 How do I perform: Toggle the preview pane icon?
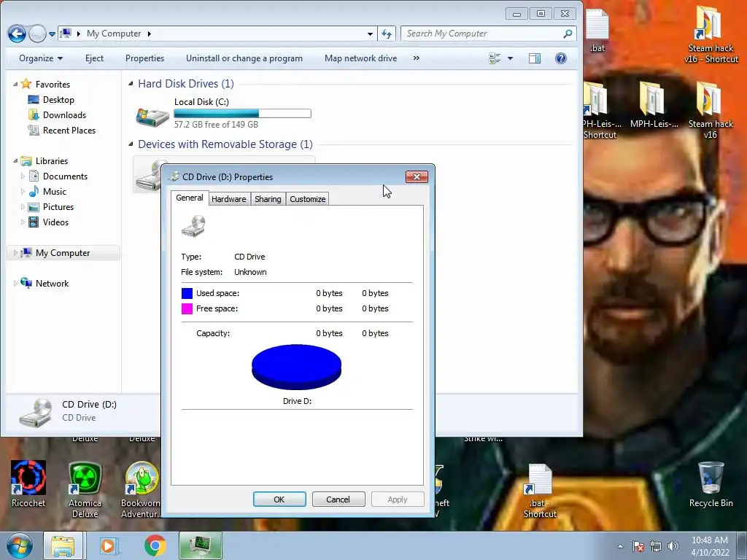[x=535, y=58]
